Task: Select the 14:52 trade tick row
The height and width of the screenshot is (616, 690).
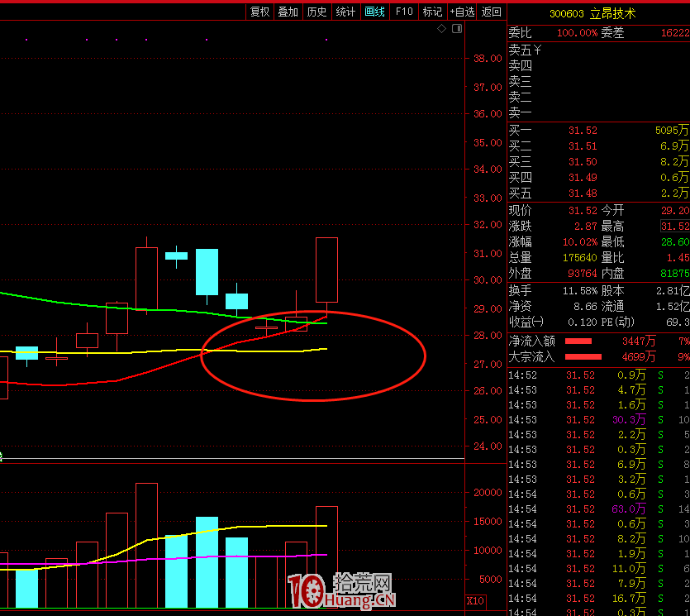Action: (x=598, y=375)
